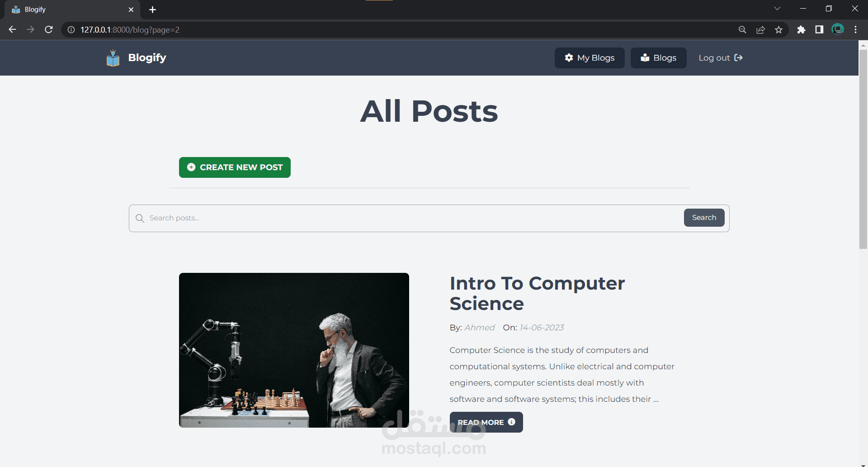This screenshot has height=467, width=868.
Task: Click the CREATE NEW POST button
Action: [x=235, y=167]
